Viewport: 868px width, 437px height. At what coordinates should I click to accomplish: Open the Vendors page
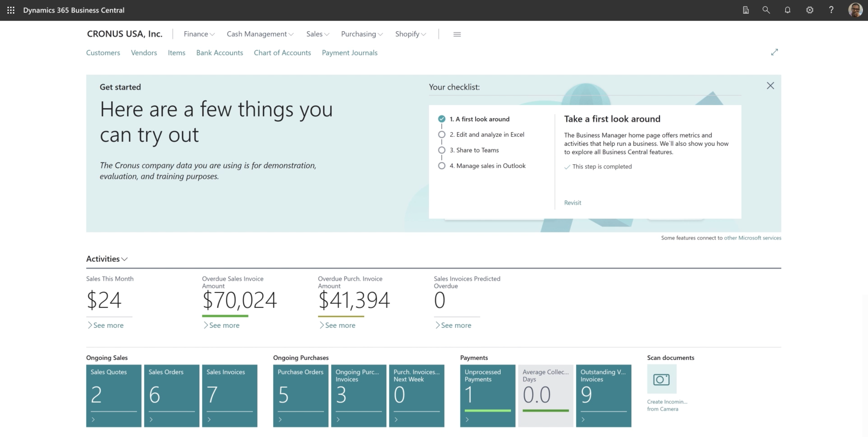coord(144,53)
